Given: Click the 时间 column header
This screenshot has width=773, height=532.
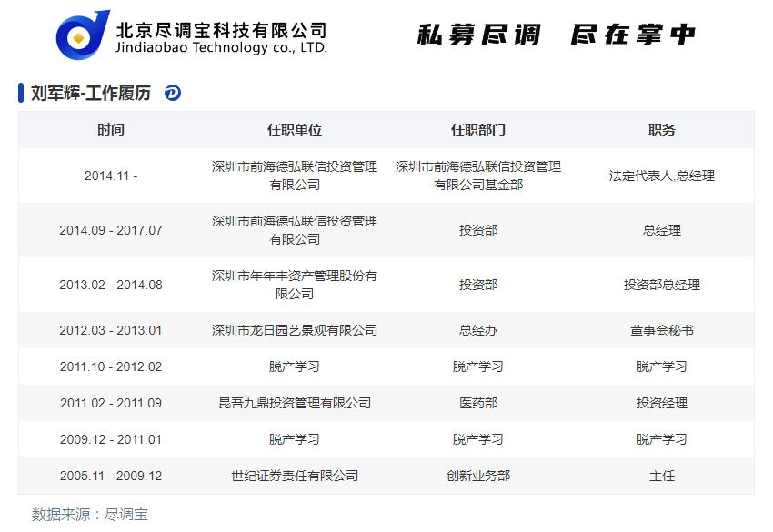Looking at the screenshot, I should (111, 130).
